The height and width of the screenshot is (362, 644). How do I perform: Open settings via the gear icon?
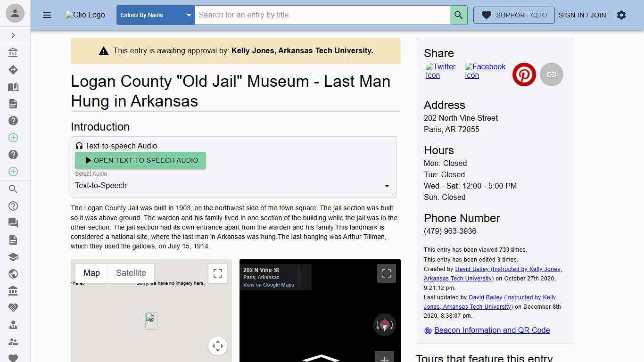coord(621,15)
